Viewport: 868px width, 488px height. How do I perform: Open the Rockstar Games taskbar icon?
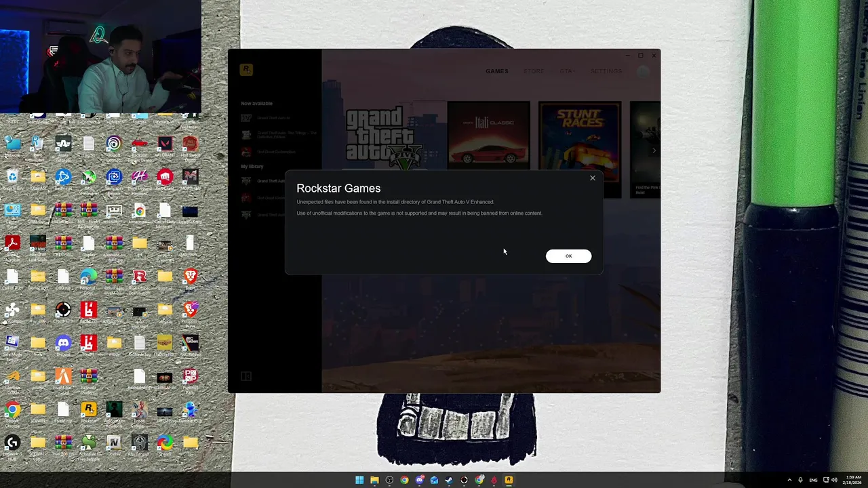(x=509, y=480)
